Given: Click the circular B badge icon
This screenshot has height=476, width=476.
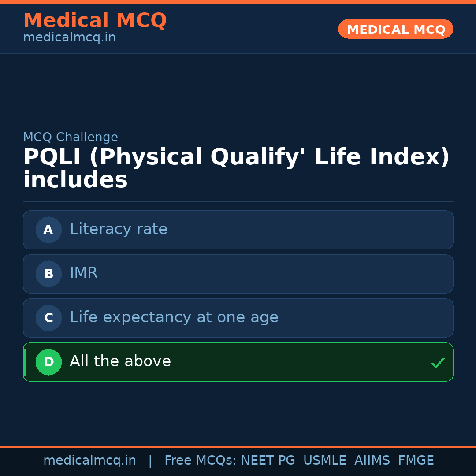Looking at the screenshot, I should point(48,274).
